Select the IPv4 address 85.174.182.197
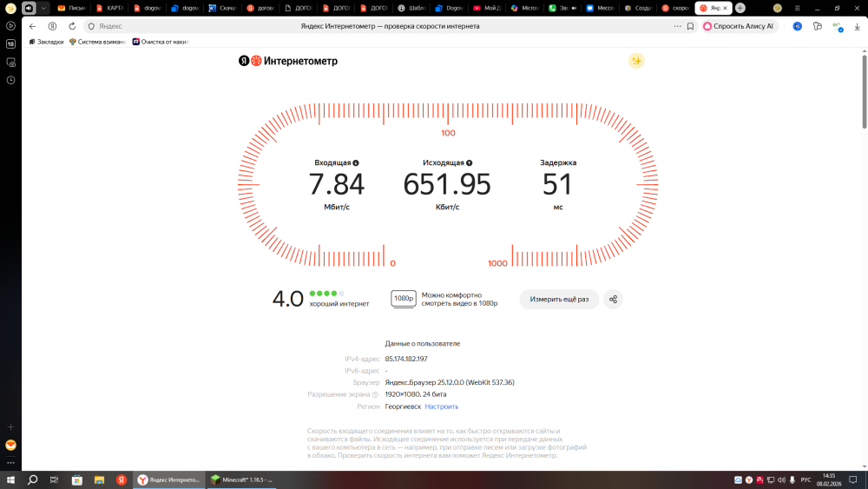 coord(405,359)
